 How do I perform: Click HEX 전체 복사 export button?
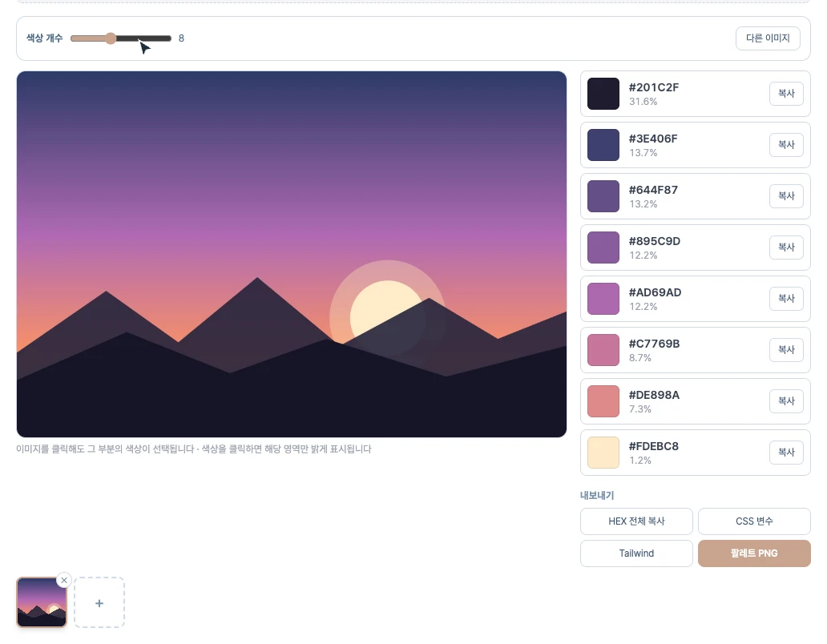point(636,521)
